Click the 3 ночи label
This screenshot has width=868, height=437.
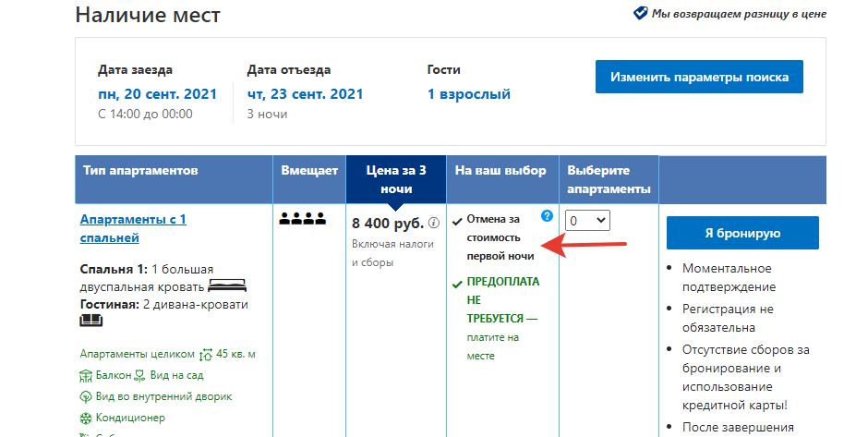267,114
